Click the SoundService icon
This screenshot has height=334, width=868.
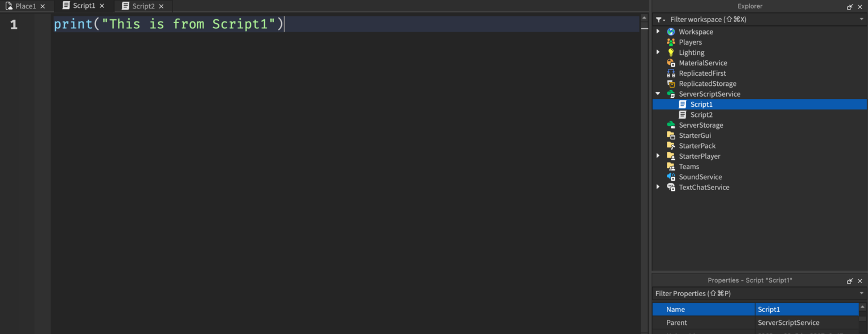tap(670, 176)
